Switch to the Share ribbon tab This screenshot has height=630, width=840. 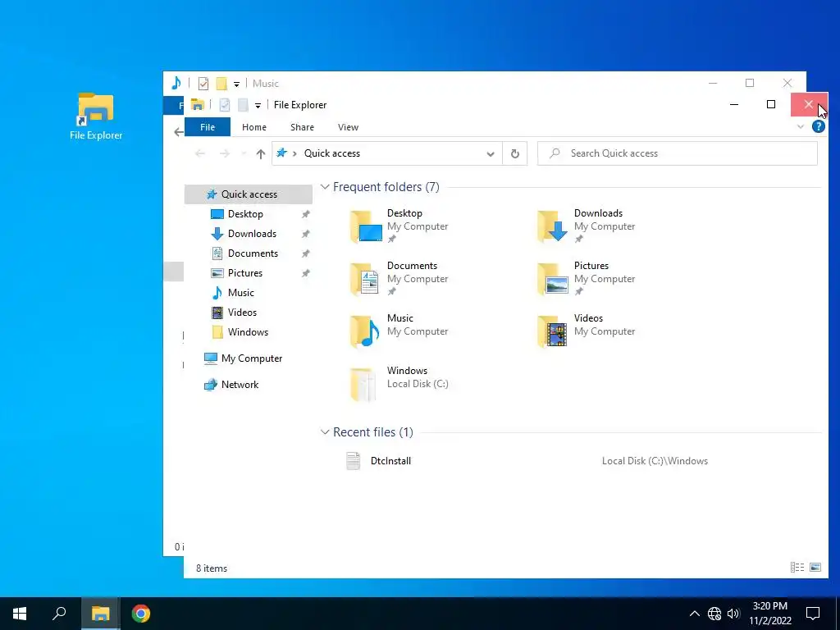pos(302,127)
